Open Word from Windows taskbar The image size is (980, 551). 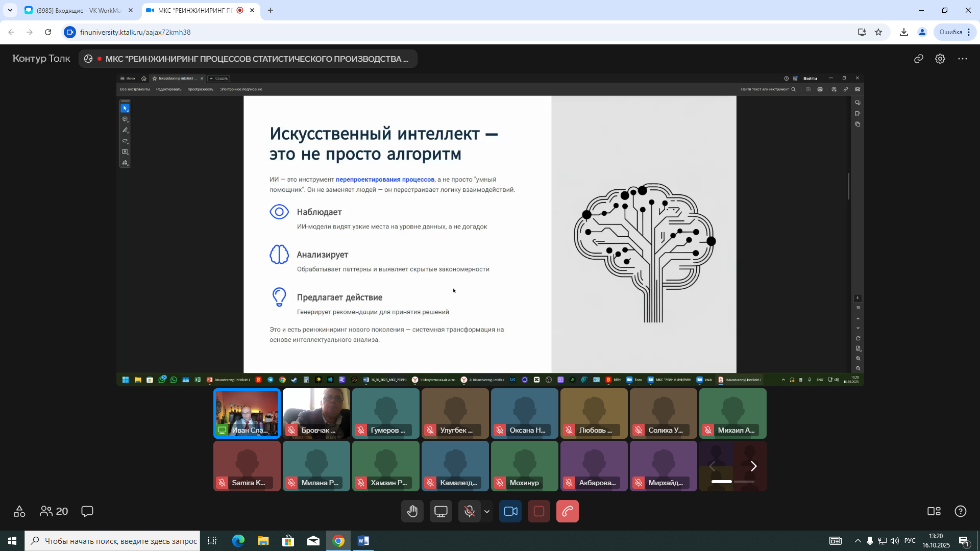point(363,541)
